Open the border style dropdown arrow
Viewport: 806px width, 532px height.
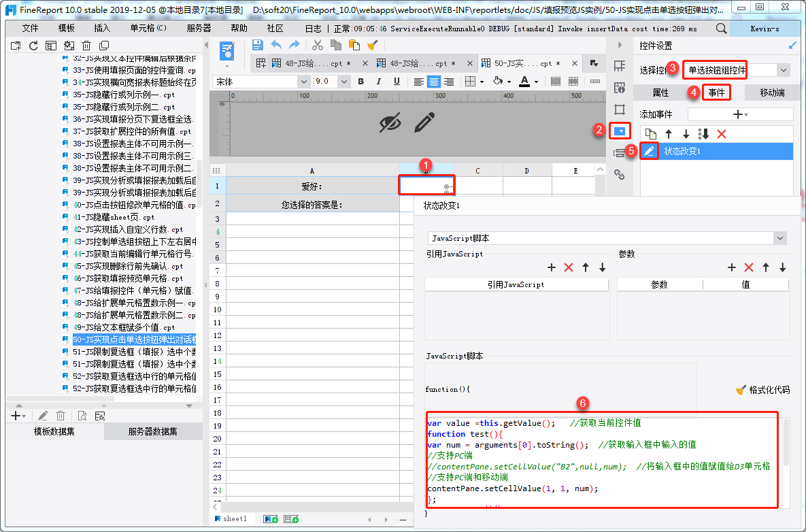tap(482, 82)
